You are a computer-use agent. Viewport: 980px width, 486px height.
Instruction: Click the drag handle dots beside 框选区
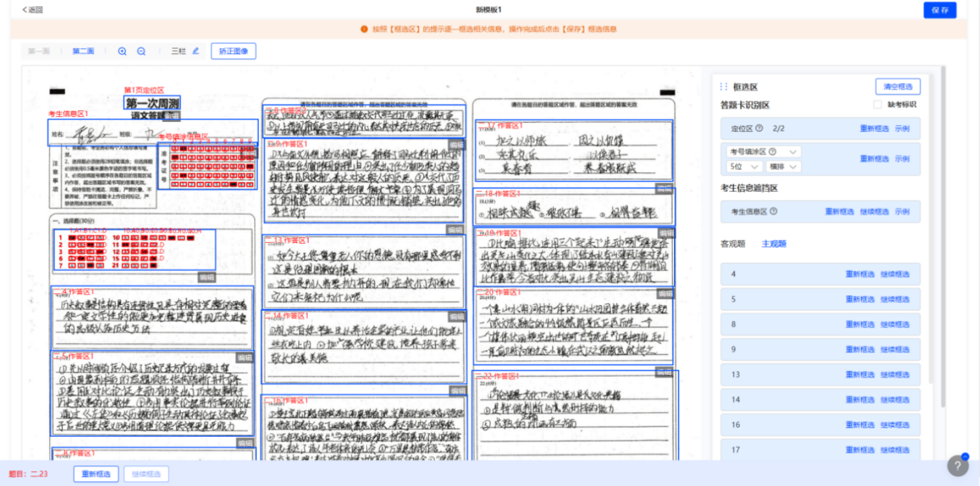(x=724, y=87)
